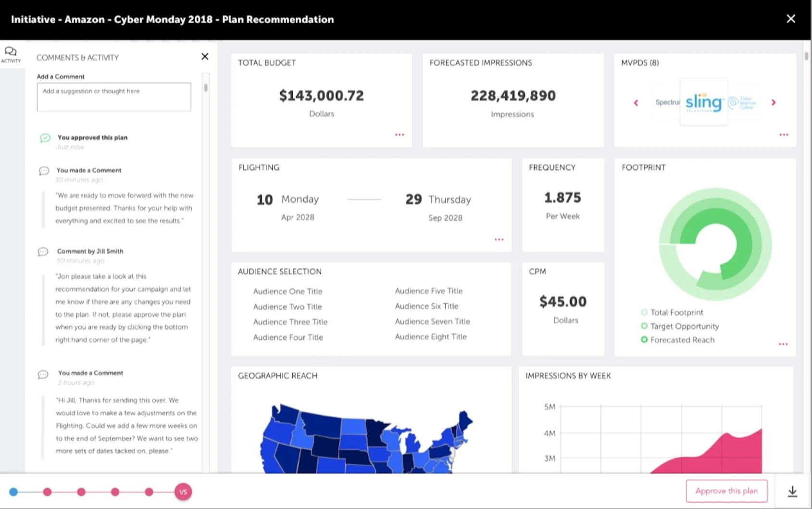Click the Geographic Reach US map
This screenshot has height=509, width=812.
click(366, 439)
